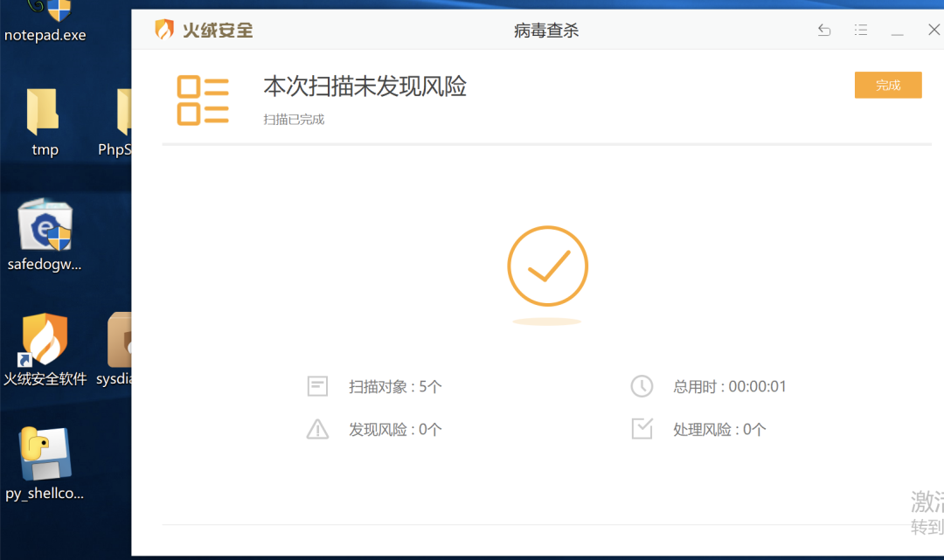Select text 处理风险：0个
Image resolution: width=944 pixels, height=560 pixels.
(719, 430)
